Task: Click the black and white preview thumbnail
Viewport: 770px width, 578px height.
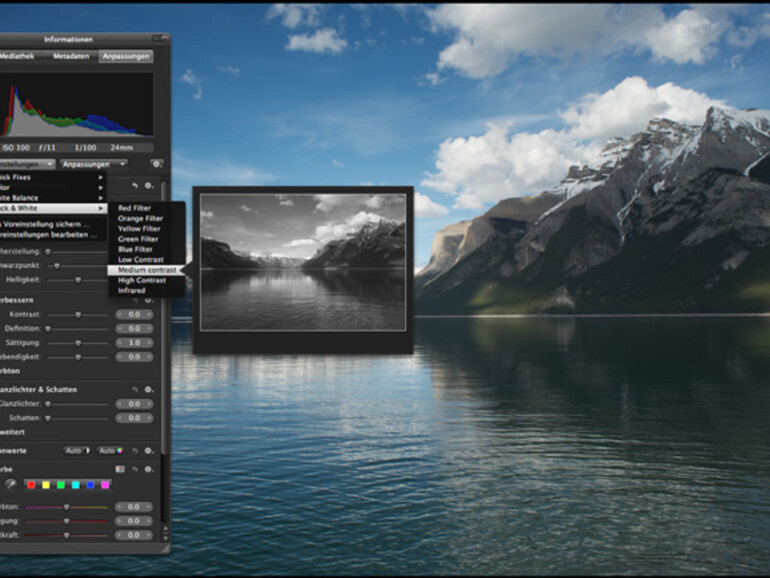Action: coord(302,262)
